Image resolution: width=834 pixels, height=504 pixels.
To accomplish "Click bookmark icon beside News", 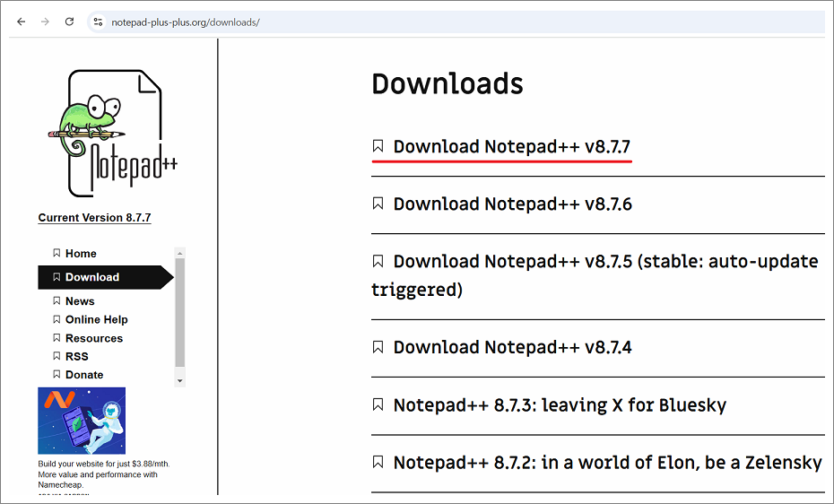I will (56, 300).
